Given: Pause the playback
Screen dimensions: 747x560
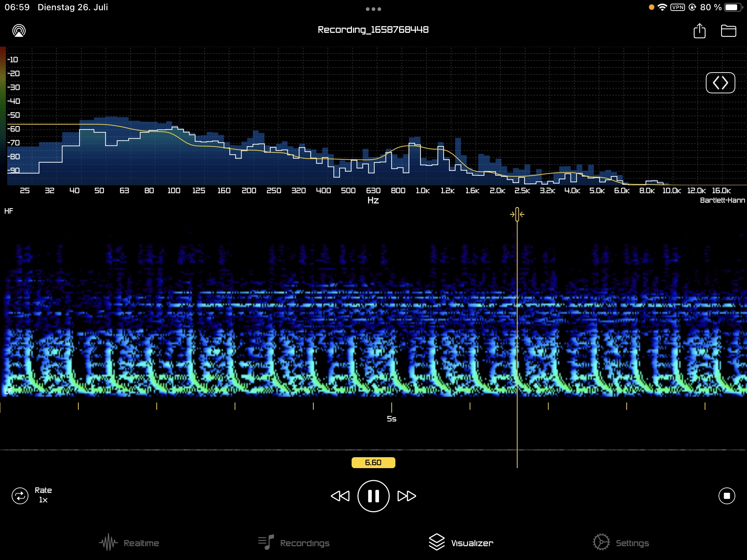Looking at the screenshot, I should pos(373,496).
